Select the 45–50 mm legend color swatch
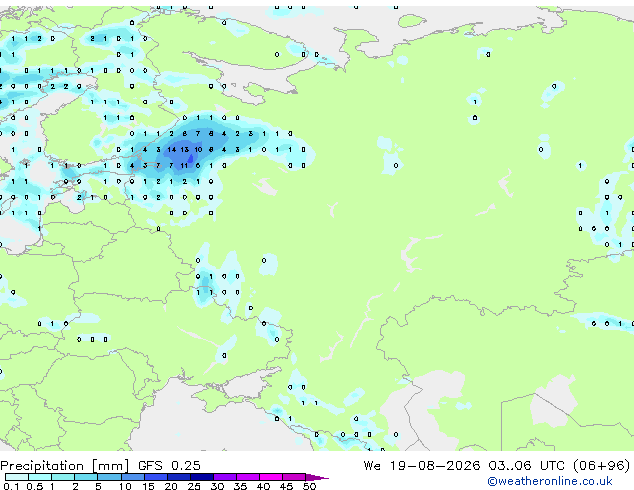Viewport: 634px width, 490px height. [x=294, y=477]
